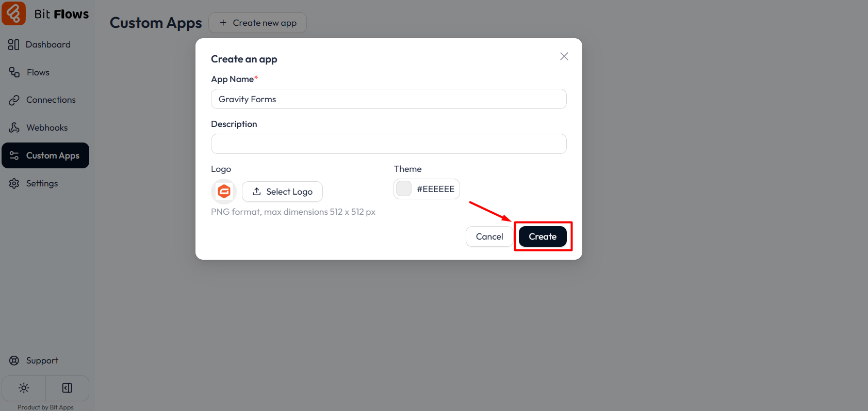The image size is (868, 411).
Task: Cancel the app creation dialog
Action: 489,236
